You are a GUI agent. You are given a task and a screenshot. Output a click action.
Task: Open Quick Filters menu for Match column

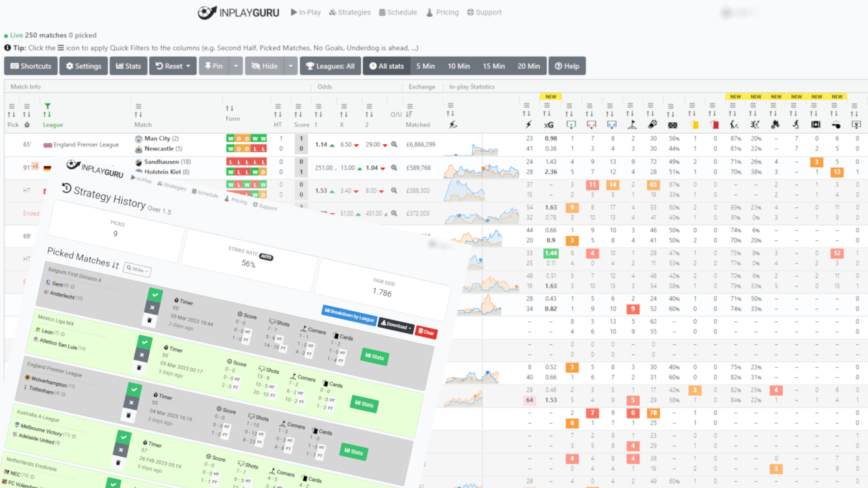point(138,106)
